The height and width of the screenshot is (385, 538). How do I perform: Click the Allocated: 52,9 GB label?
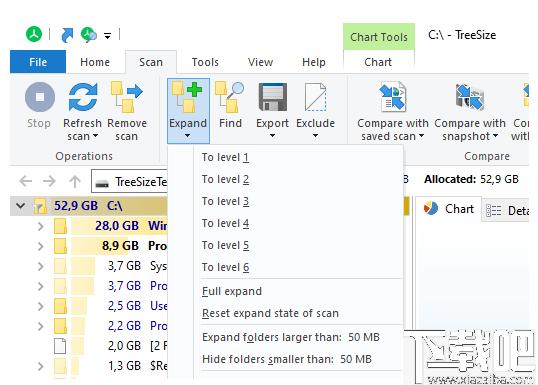[471, 179]
